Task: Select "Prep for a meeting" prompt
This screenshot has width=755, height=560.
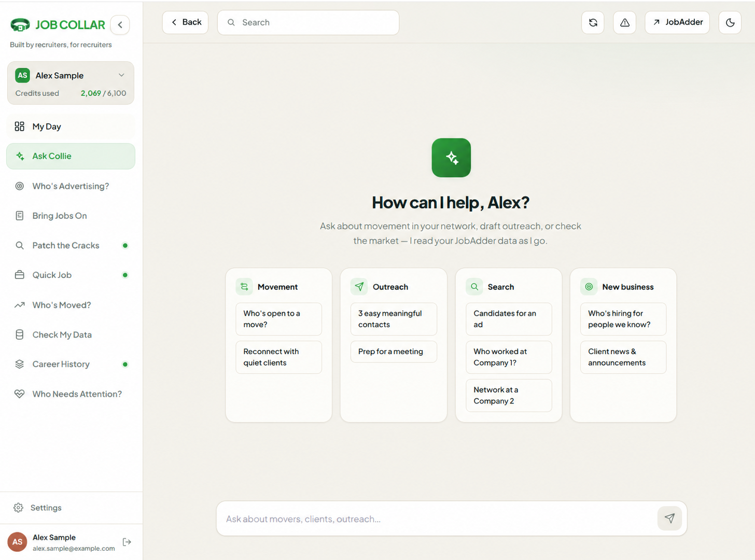Action: click(x=394, y=352)
